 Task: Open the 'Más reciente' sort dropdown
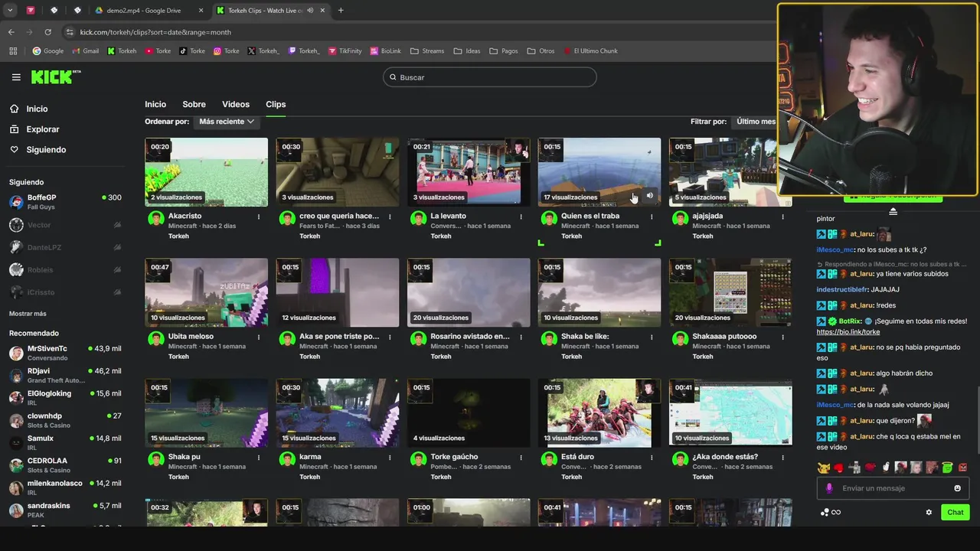click(226, 122)
